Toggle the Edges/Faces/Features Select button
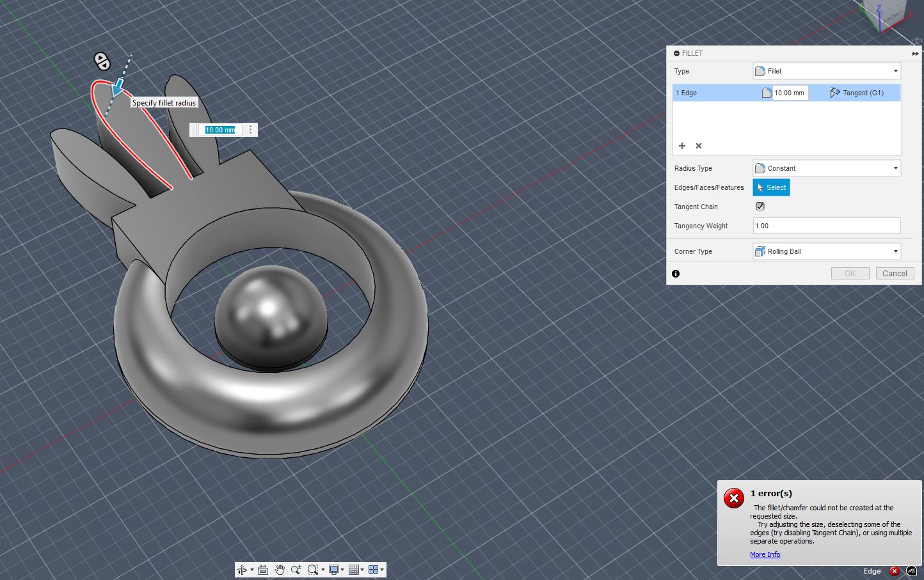The image size is (924, 580). click(771, 187)
